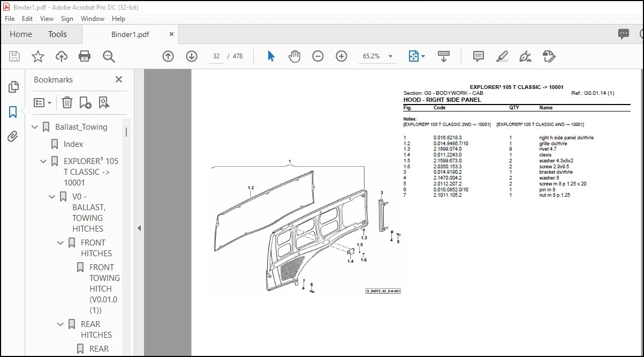The height and width of the screenshot is (357, 644).
Task: Open the View menu
Action: click(47, 18)
